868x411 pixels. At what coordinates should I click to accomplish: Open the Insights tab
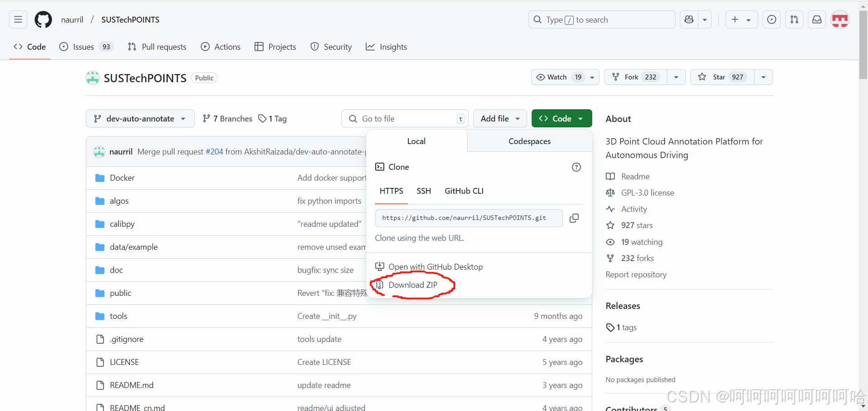click(387, 47)
